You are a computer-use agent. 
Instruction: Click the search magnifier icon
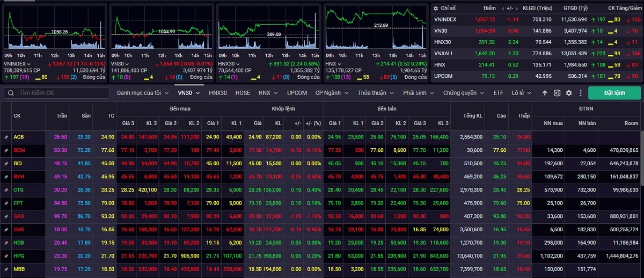pyautogui.click(x=11, y=93)
